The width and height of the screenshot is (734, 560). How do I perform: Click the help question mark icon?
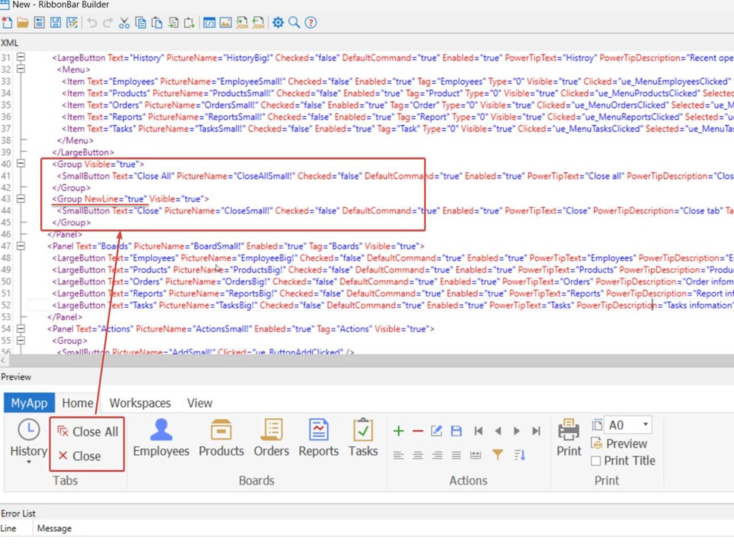(x=311, y=23)
